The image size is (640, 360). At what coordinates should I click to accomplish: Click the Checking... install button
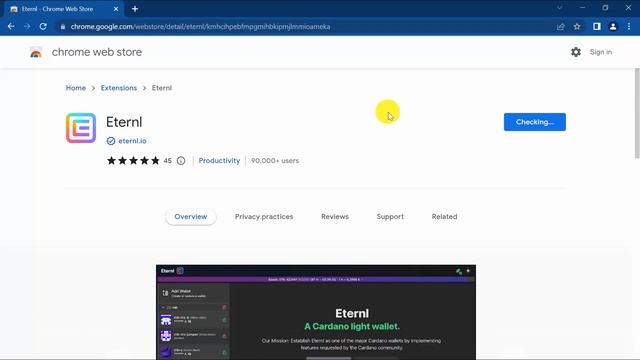pos(535,122)
